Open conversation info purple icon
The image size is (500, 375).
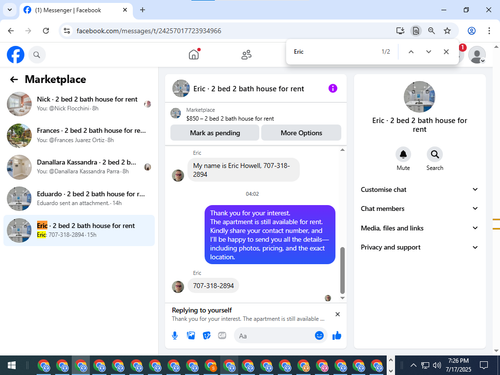tap(333, 88)
